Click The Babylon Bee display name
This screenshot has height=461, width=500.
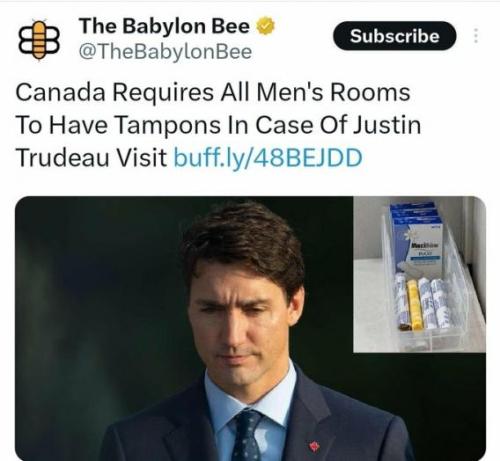164,26
